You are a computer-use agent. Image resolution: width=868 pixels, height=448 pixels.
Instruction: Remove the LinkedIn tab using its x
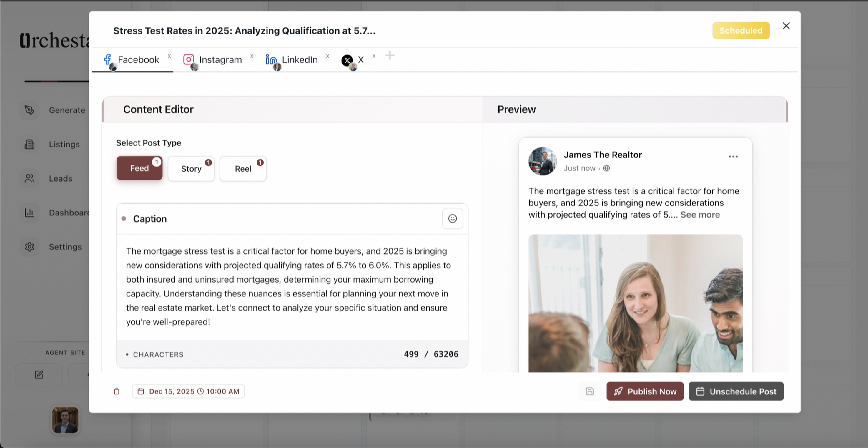327,56
